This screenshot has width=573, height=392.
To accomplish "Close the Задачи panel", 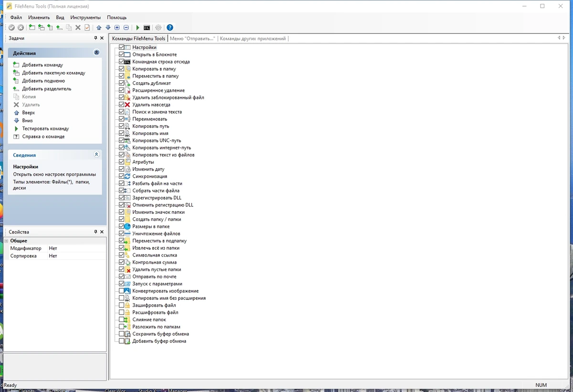I will (102, 38).
